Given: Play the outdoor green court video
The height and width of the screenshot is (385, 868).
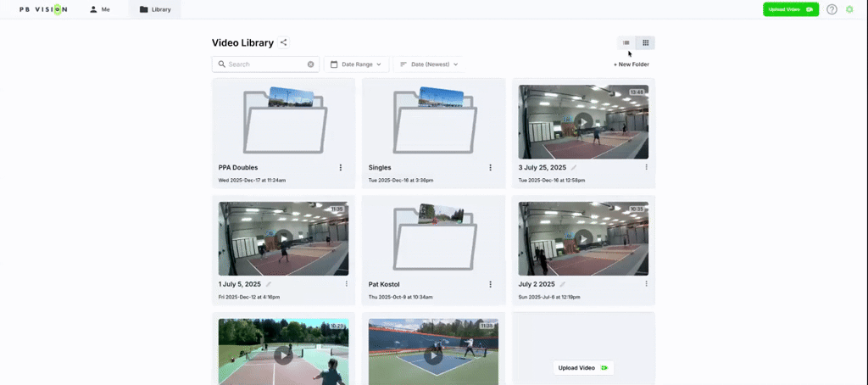Looking at the screenshot, I should 283,355.
